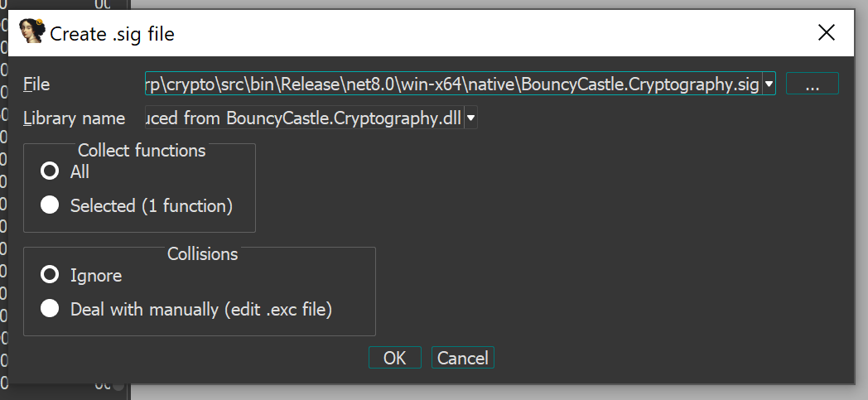Focus the Library name text field
Image resolution: width=868 pixels, height=400 pixels.
[x=302, y=118]
